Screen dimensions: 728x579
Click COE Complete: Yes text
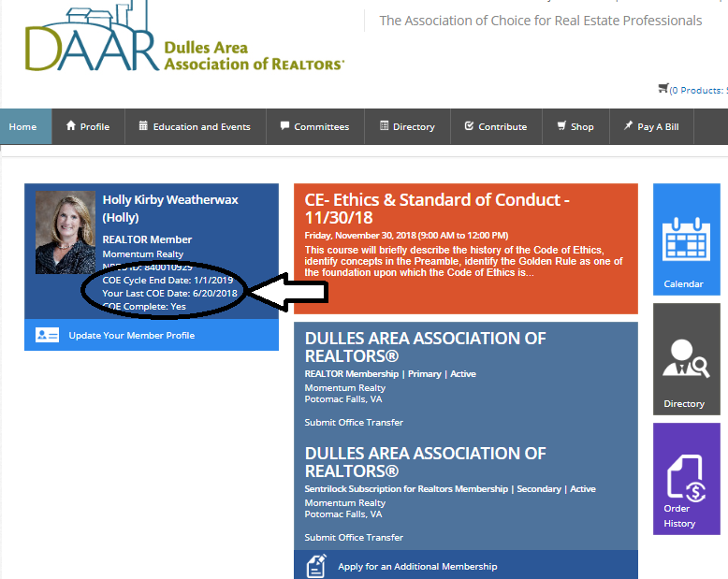[x=144, y=306]
